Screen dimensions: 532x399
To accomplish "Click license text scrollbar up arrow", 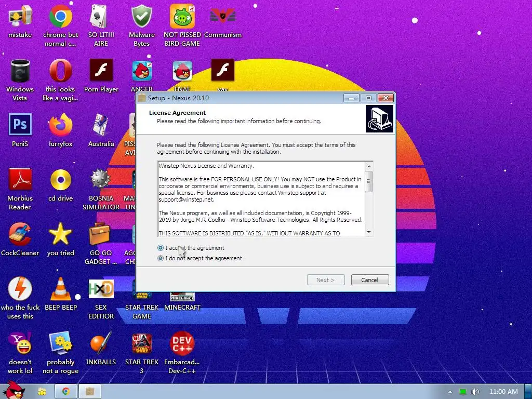I will [x=368, y=166].
